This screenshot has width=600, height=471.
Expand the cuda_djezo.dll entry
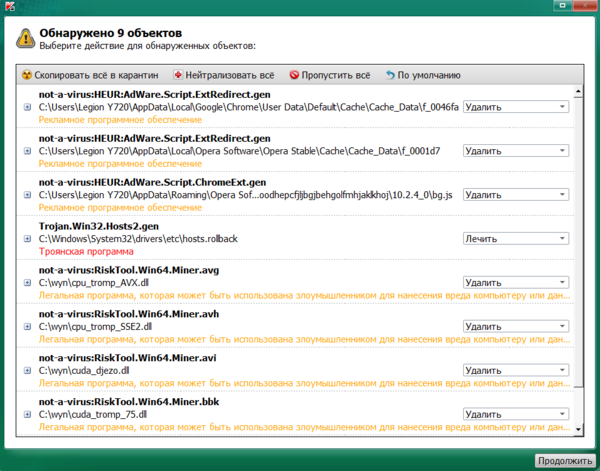(x=27, y=370)
